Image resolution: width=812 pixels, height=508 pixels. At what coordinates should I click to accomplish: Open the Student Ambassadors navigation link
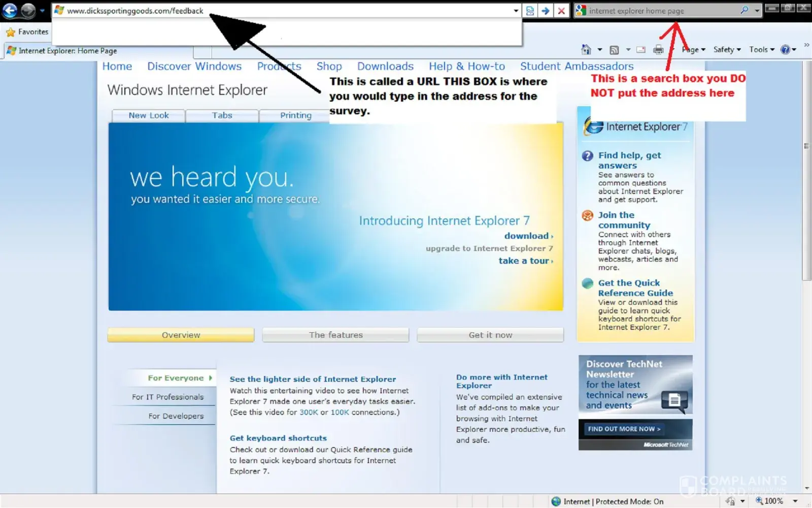577,67
